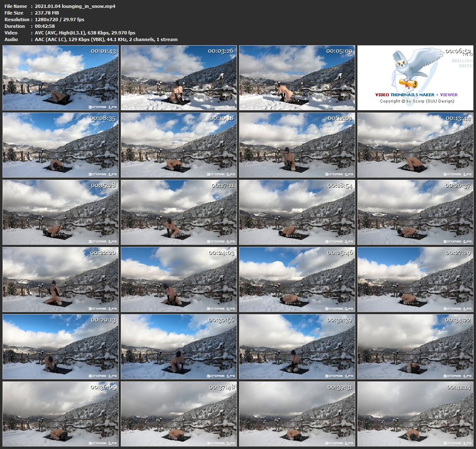This screenshot has width=476, height=449.
Task: Choose the frame stamped 00:30:56
Action: [179, 347]
